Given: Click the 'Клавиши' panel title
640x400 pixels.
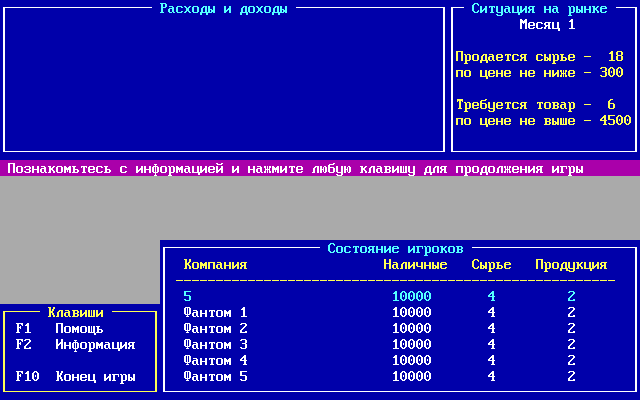Looking at the screenshot, I should [x=76, y=313].
